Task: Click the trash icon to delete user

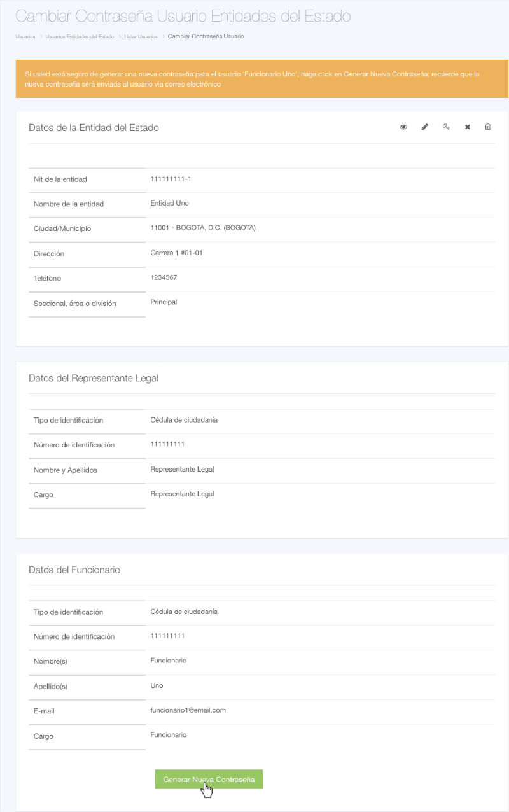Action: pyautogui.click(x=488, y=127)
